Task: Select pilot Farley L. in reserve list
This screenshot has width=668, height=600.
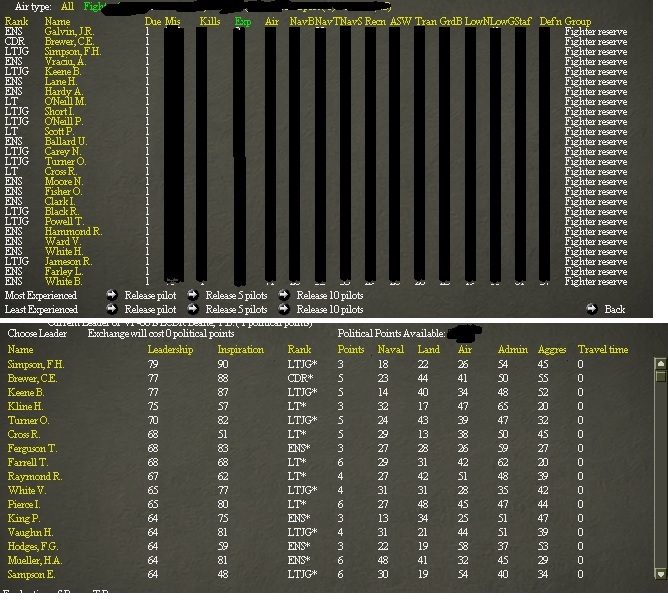Action: pyautogui.click(x=64, y=271)
